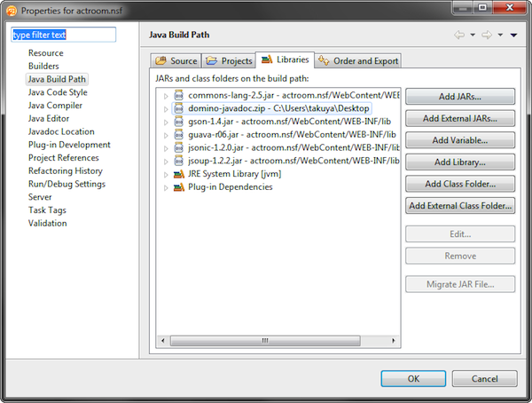Click the jsoup-1.2.2.jar file icon
Screen dimensions: 532x403
pos(179,161)
